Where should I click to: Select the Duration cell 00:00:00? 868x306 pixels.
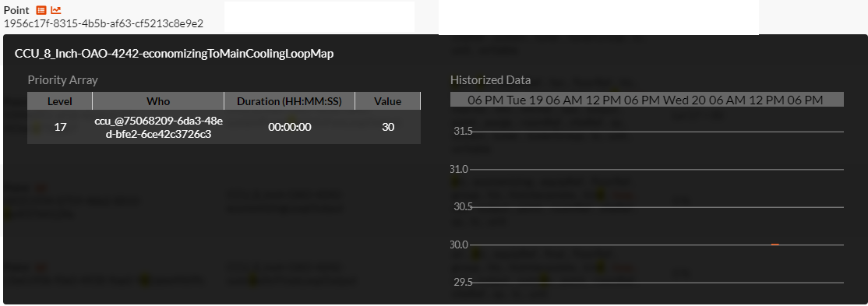click(290, 127)
